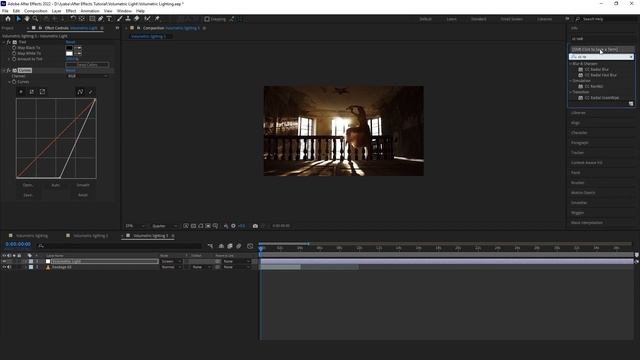
Task: Select the Pen tool
Action: (x=101, y=19)
